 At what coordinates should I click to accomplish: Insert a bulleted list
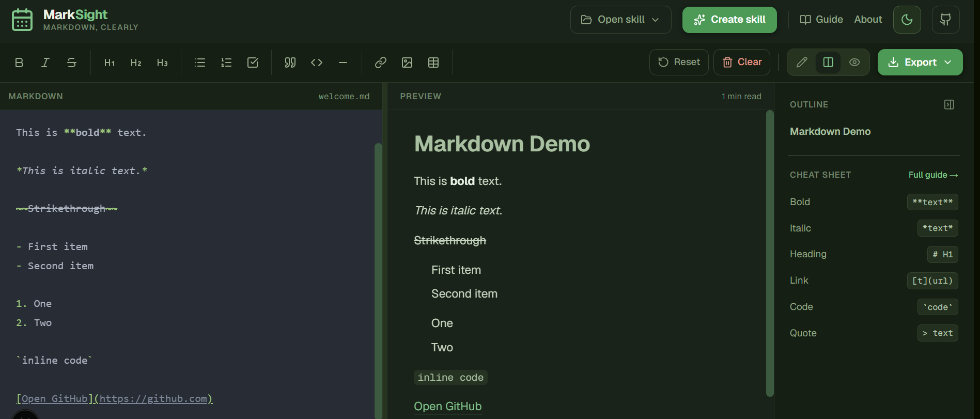tap(200, 63)
